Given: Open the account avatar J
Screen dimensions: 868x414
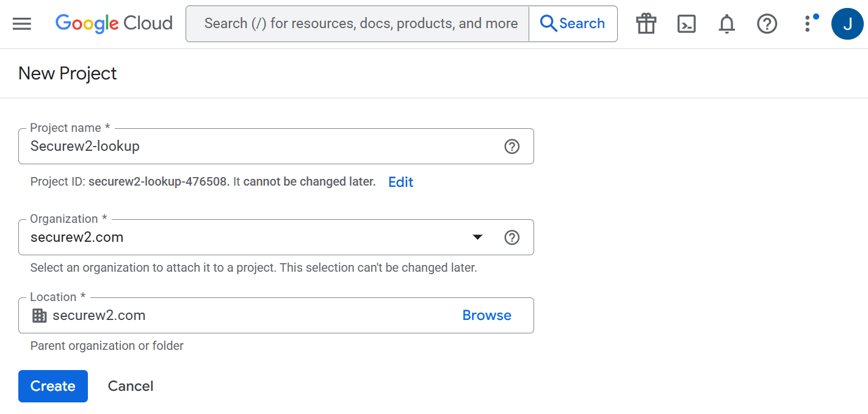Looking at the screenshot, I should point(847,24).
